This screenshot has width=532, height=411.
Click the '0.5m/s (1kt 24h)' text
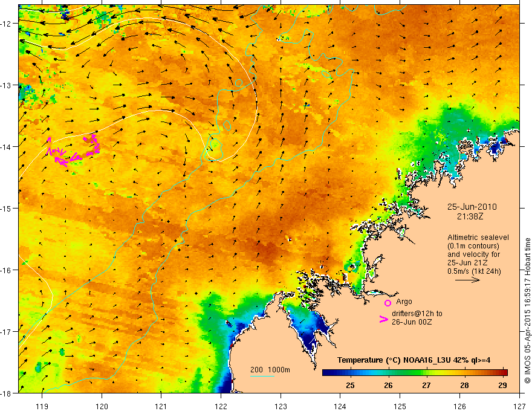pyautogui.click(x=474, y=271)
